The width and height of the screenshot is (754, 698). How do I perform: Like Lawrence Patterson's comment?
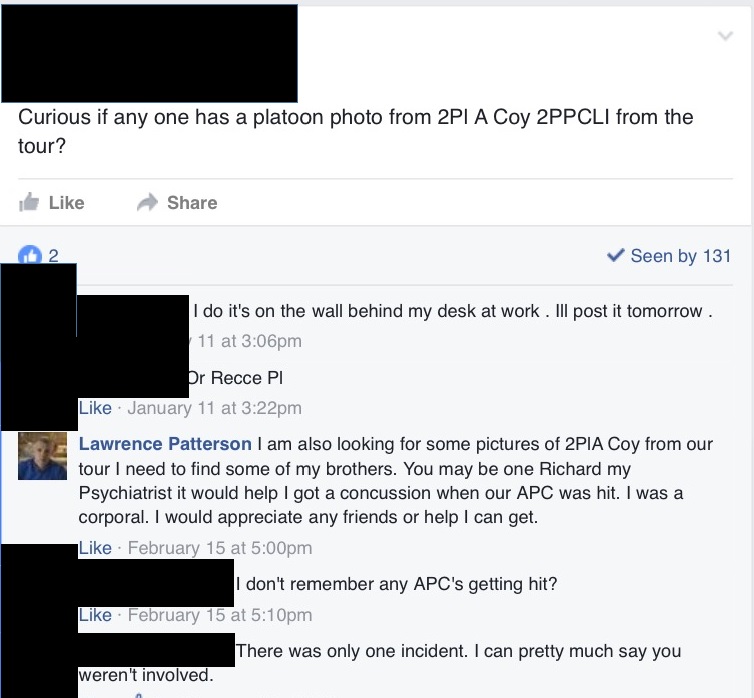95,547
